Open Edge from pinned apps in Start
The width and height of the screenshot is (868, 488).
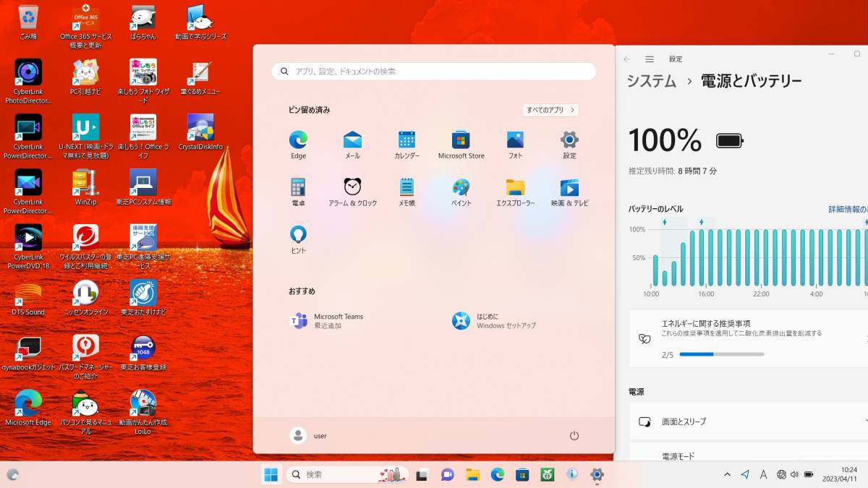pyautogui.click(x=298, y=145)
